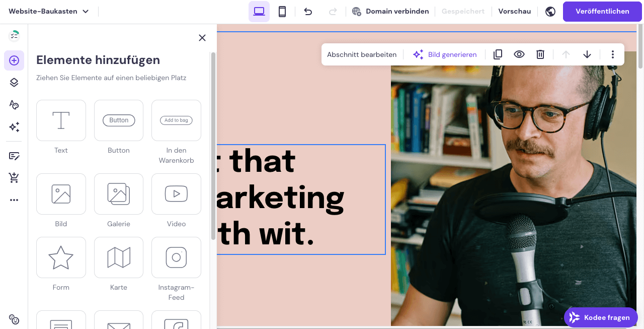Click the add elements plus icon
This screenshot has height=329, width=644.
pos(14,60)
